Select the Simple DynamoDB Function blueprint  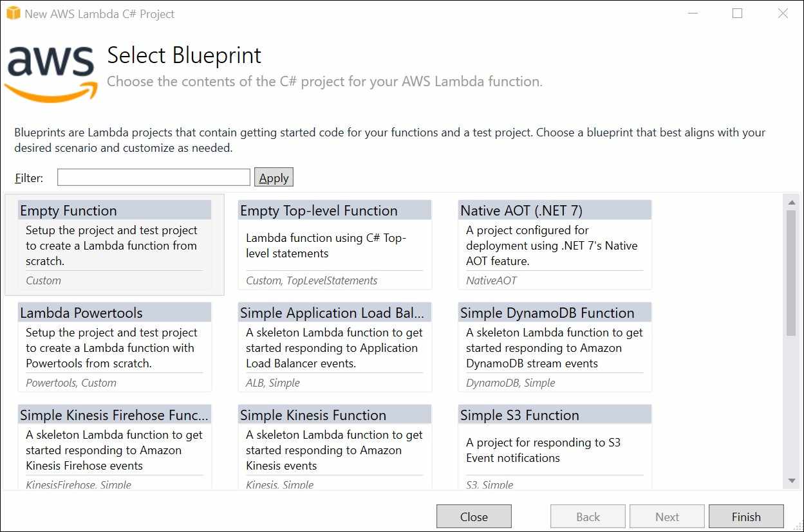click(554, 347)
